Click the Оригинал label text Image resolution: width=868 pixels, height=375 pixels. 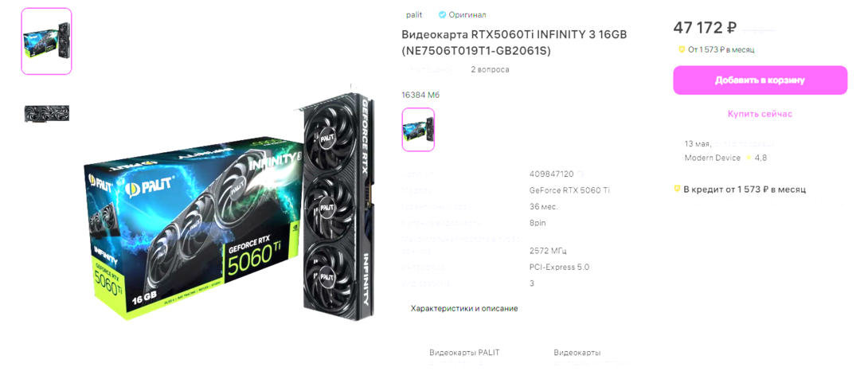click(467, 15)
